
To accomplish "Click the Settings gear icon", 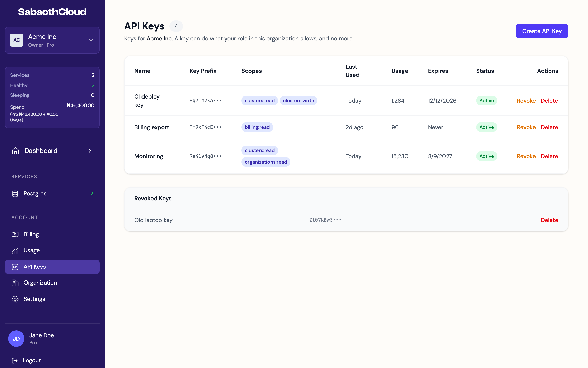I will [x=15, y=299].
